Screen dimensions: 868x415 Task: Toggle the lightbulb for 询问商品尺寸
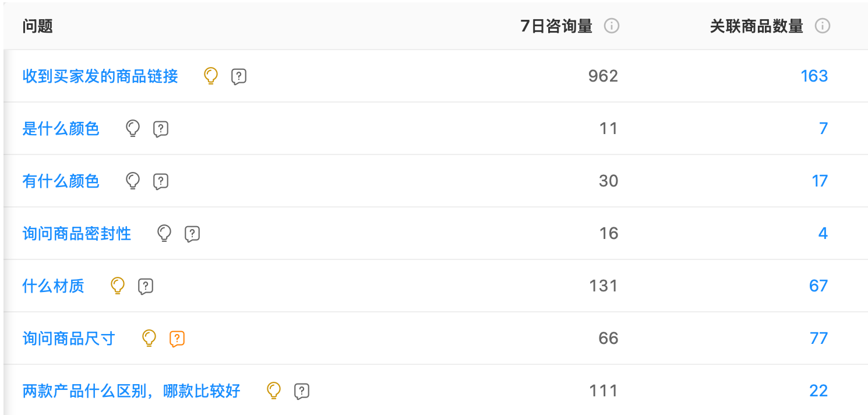[149, 338]
